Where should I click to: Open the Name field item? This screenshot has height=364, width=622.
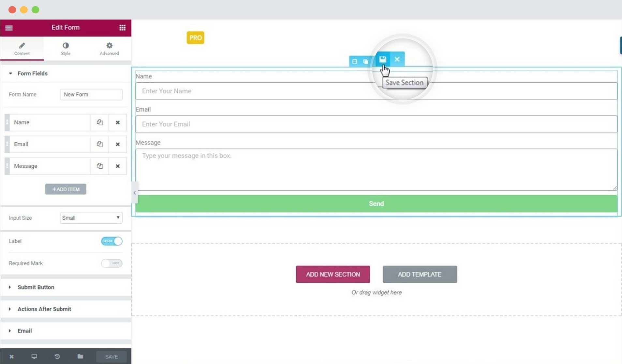point(50,122)
